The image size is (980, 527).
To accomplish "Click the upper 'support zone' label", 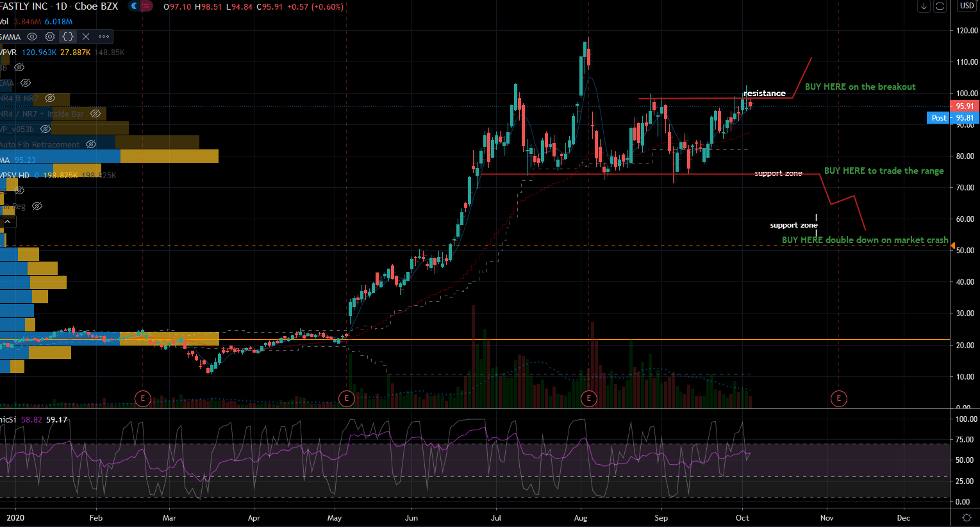I will pyautogui.click(x=778, y=173).
